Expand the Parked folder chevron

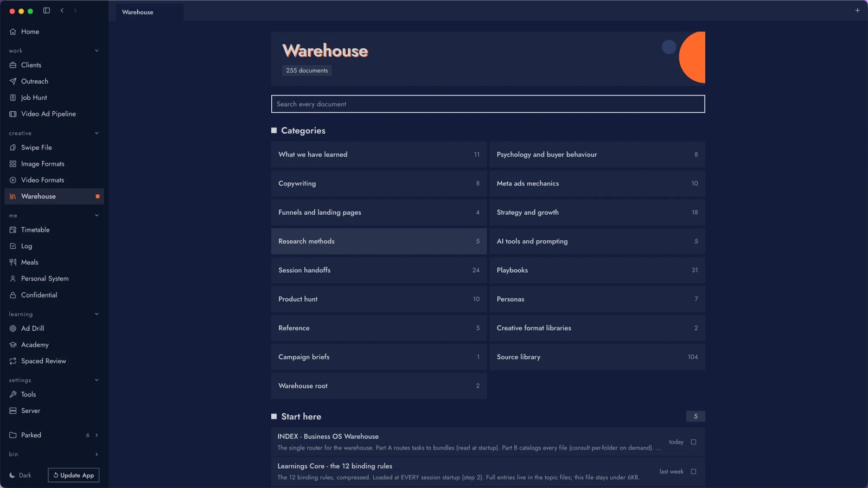[97, 435]
